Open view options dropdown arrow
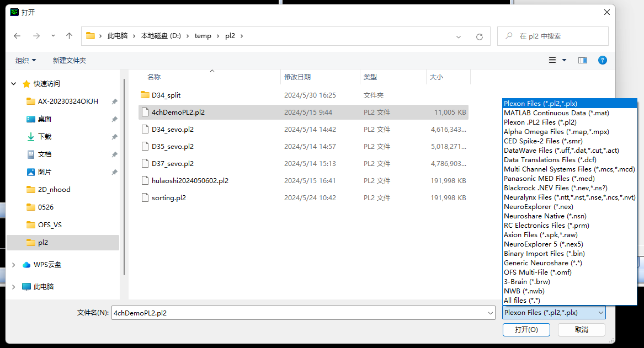This screenshot has height=348, width=644. click(565, 60)
